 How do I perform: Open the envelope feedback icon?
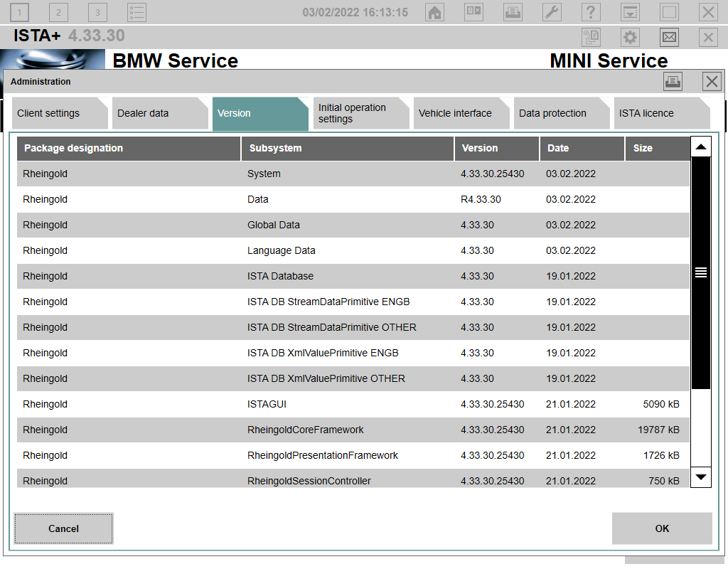[669, 37]
